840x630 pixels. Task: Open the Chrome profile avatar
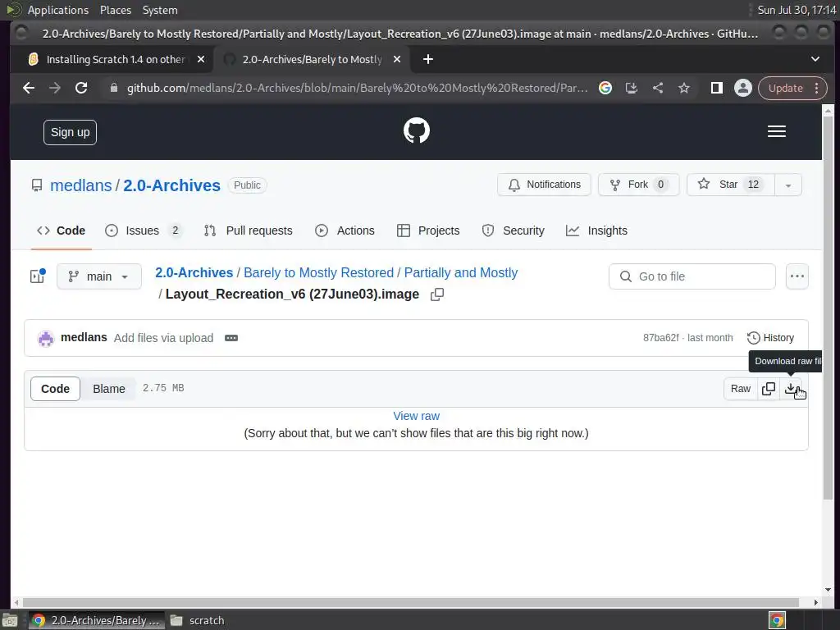coord(743,88)
